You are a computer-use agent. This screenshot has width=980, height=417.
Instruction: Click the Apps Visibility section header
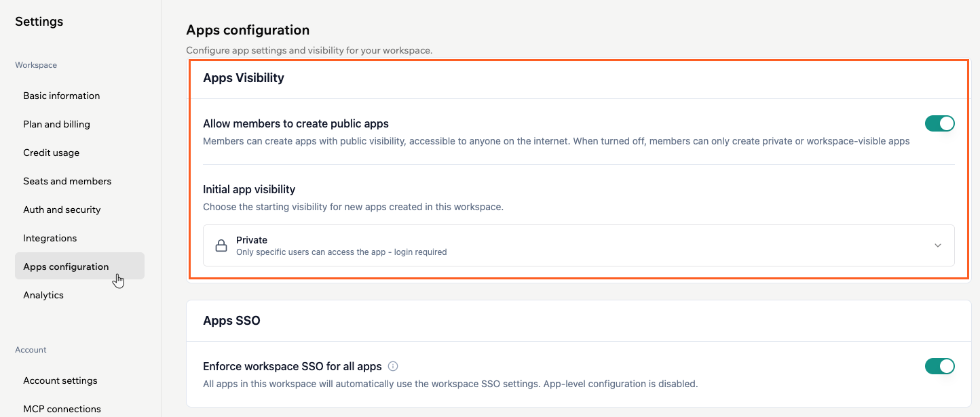coord(244,77)
